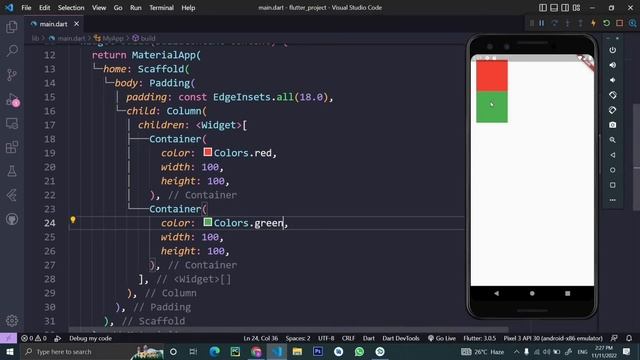Image resolution: width=640 pixels, height=360 pixels.
Task: Open the View menu
Action: click(x=99, y=8)
